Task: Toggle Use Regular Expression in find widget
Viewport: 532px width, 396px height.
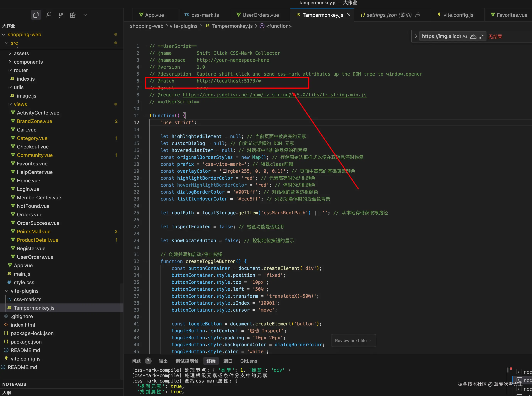Action: pos(482,36)
